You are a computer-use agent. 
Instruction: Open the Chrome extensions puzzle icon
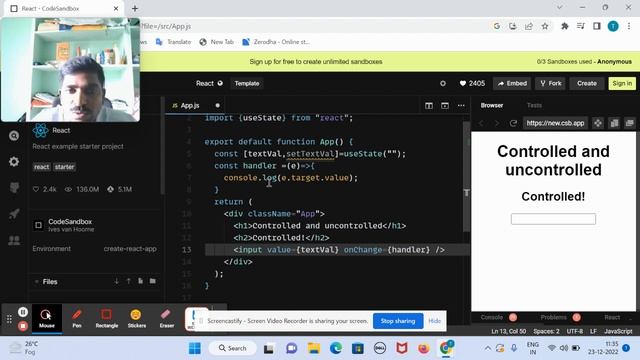point(564,26)
